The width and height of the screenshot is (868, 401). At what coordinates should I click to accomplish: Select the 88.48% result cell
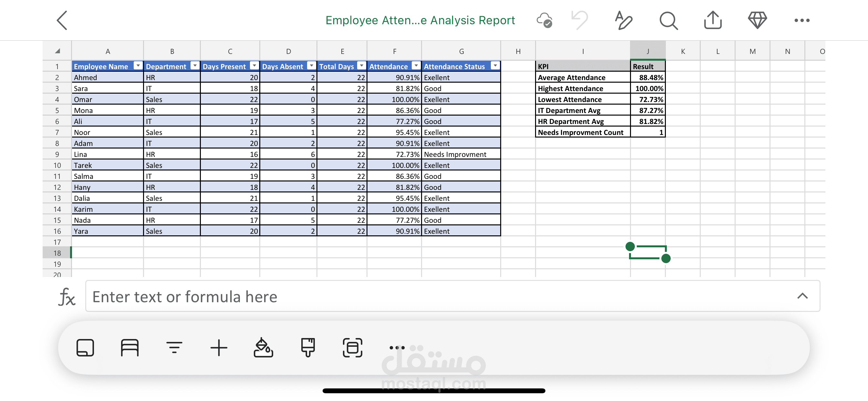(x=648, y=77)
